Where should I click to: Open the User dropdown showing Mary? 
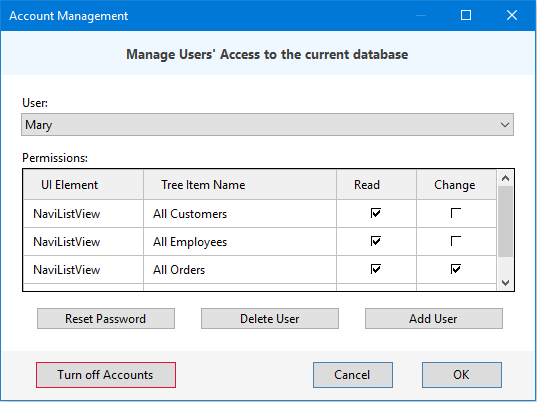point(267,125)
